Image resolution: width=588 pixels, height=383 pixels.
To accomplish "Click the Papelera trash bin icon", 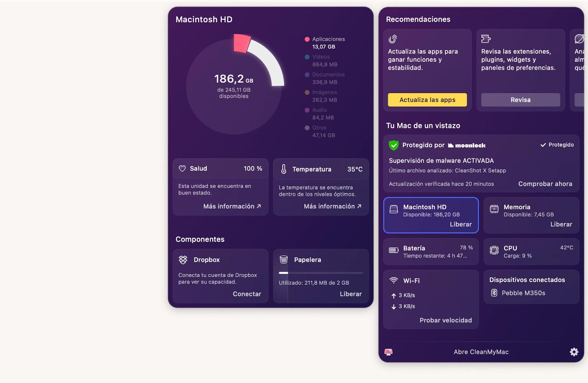I will [284, 260].
